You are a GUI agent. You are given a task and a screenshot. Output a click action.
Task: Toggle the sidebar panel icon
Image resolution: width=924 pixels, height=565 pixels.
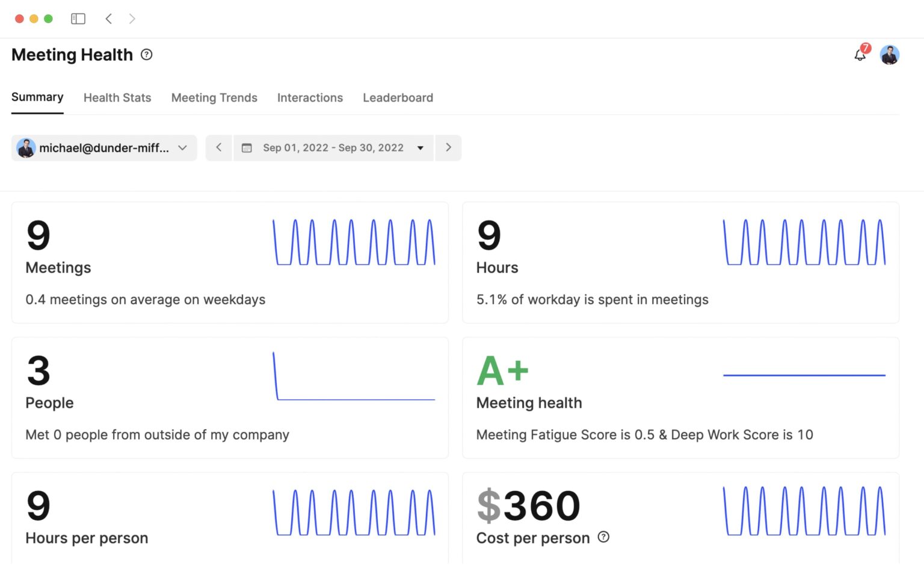(x=78, y=19)
